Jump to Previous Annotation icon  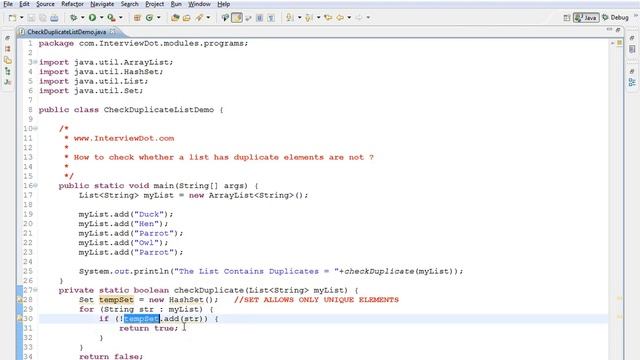pyautogui.click(x=309, y=18)
